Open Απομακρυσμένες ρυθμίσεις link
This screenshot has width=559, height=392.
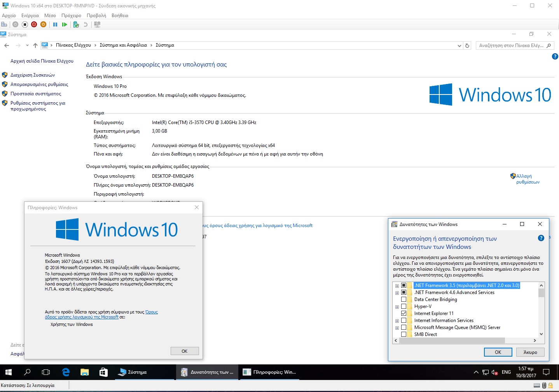[x=39, y=84]
